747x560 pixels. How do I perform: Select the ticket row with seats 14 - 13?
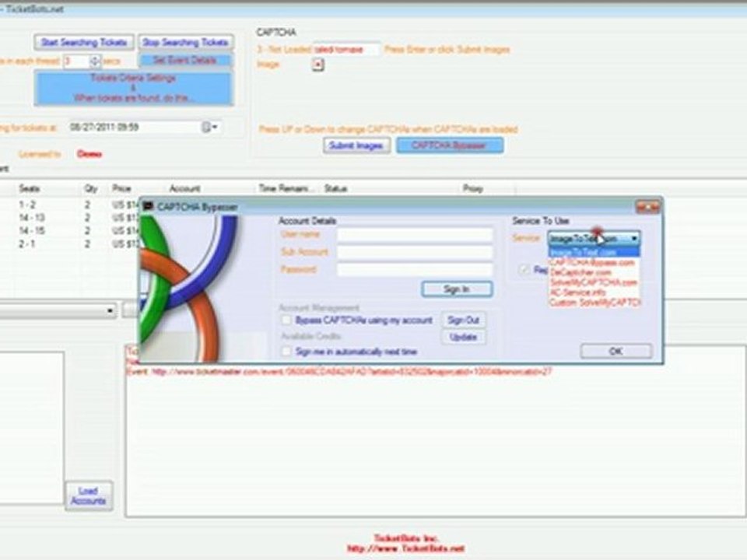[x=69, y=218]
